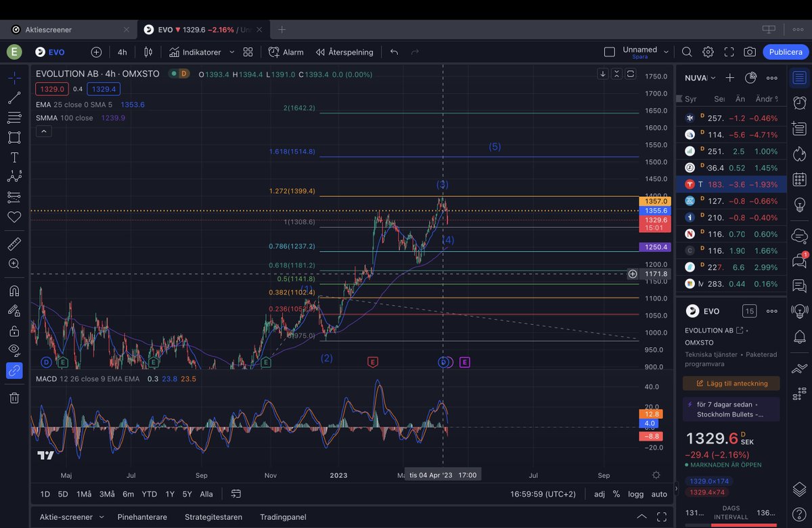Choose the text annotation tool

[x=14, y=158]
